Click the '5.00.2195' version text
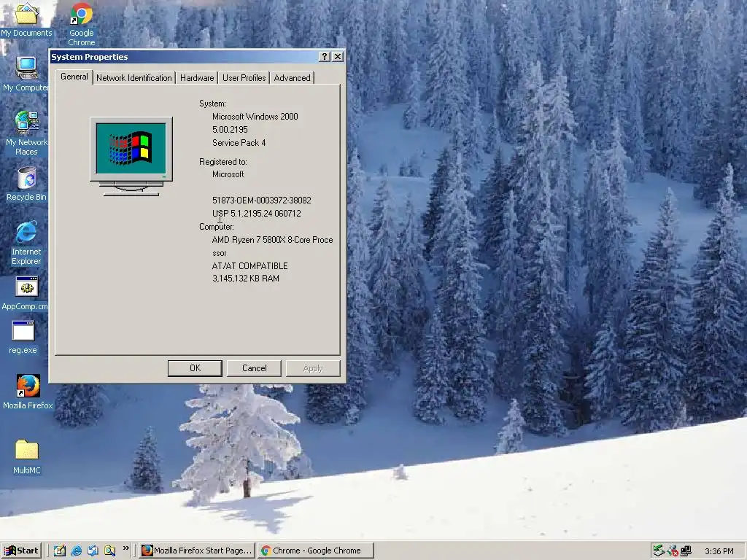This screenshot has width=747, height=560. point(230,130)
